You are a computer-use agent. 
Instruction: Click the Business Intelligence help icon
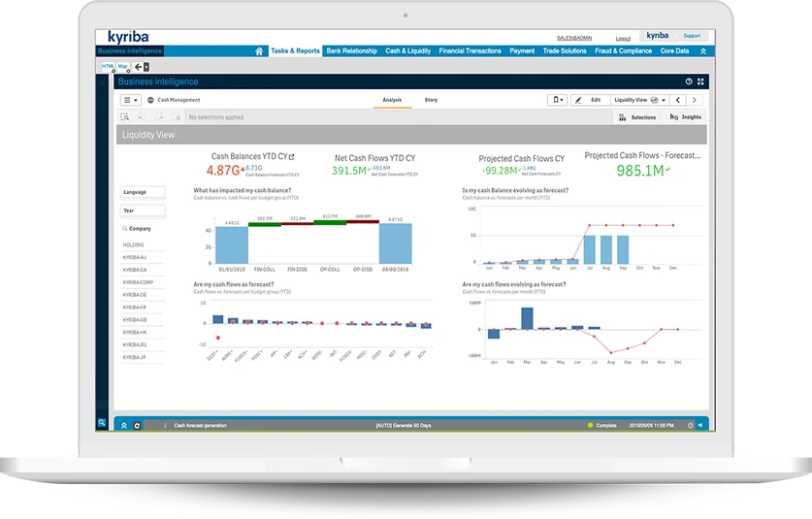coord(689,81)
